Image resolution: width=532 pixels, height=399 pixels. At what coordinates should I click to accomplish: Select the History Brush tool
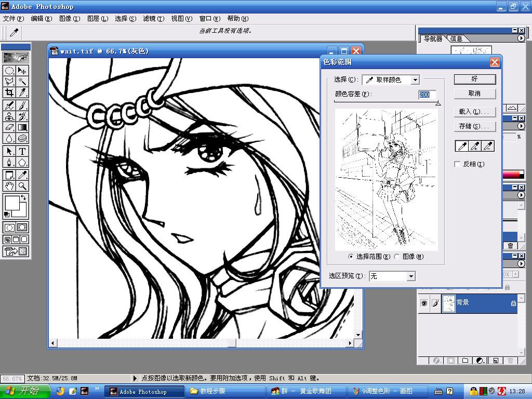[x=22, y=116]
